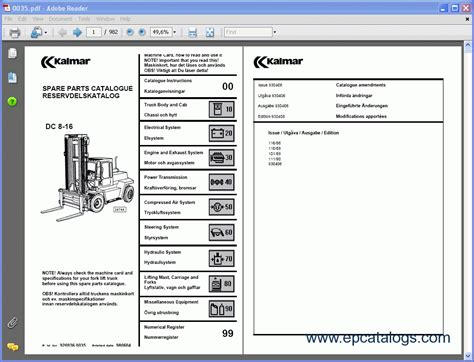Open the Comments panel icon
Screen dimensions: 474x362
[12, 347]
